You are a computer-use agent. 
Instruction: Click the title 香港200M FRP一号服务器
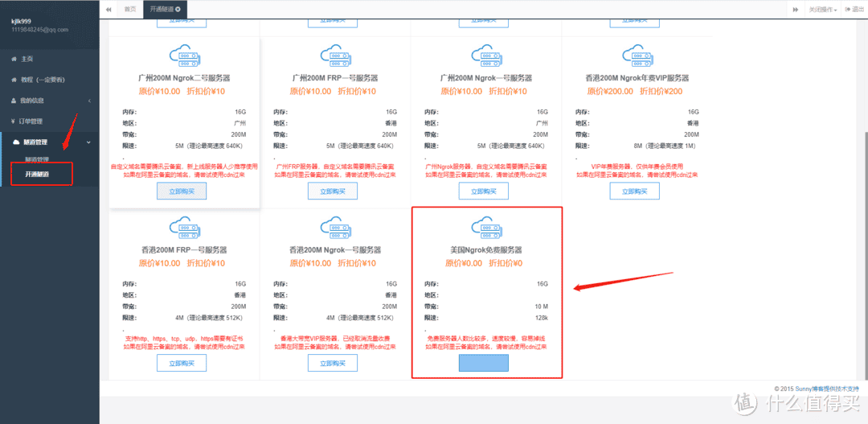182,250
